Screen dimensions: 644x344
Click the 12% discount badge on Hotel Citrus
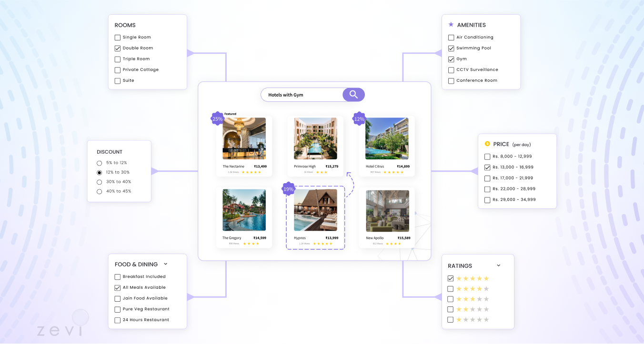pos(359,119)
